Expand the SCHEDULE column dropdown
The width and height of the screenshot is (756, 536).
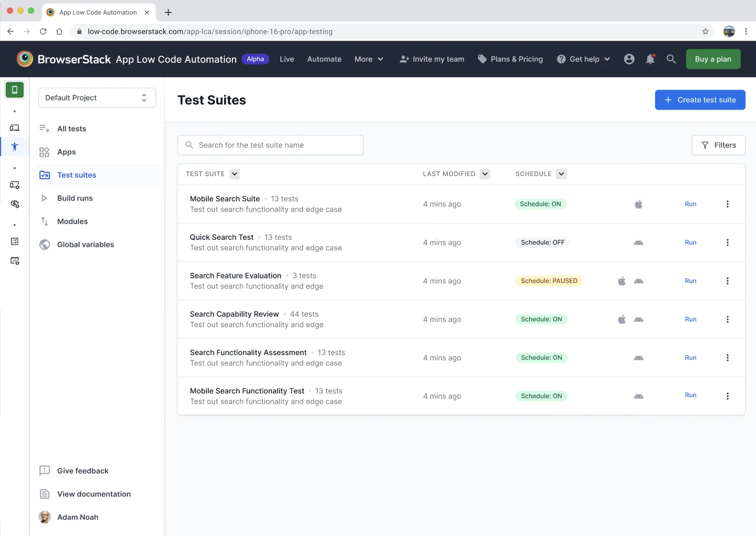coord(561,174)
